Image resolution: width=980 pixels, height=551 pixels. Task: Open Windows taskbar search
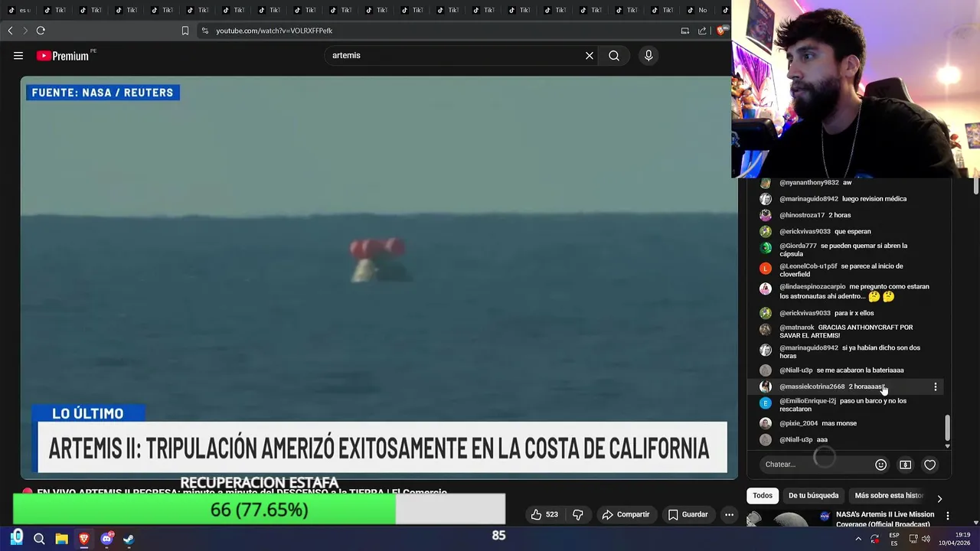pyautogui.click(x=39, y=539)
